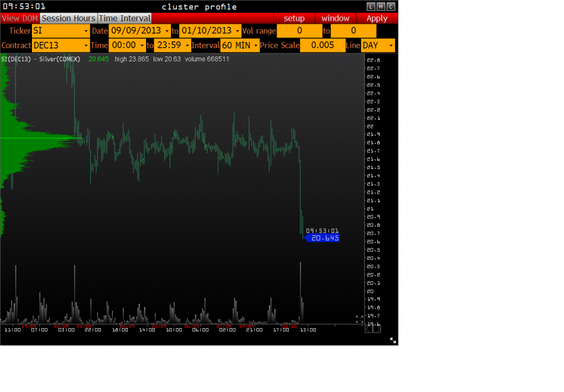The height and width of the screenshot is (392, 564).
Task: Select the Session Hours tab
Action: click(69, 18)
